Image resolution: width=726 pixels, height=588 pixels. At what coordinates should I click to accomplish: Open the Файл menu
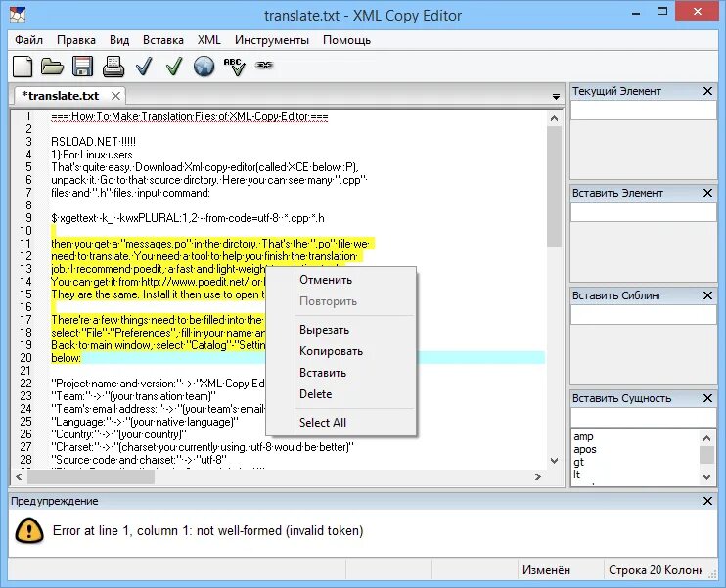[x=28, y=40]
